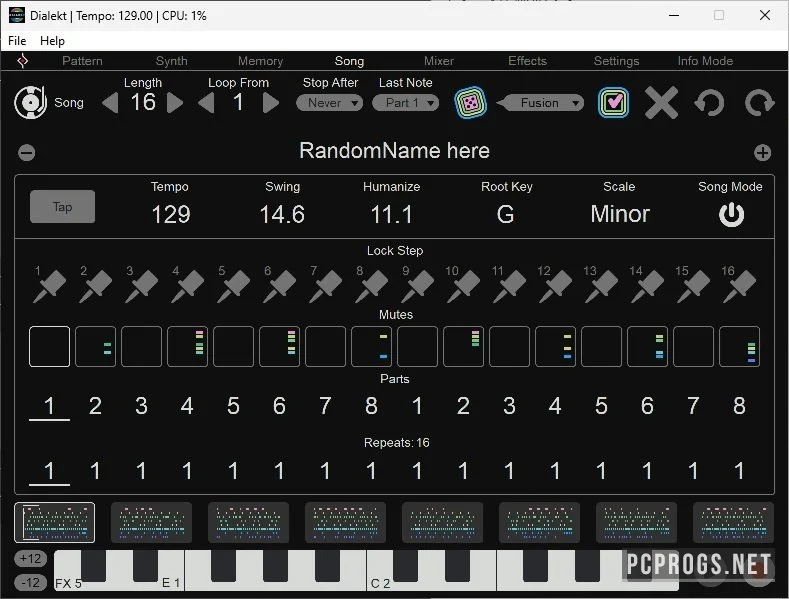Decrease Loop From with left arrow
The image size is (789, 599).
(206, 103)
